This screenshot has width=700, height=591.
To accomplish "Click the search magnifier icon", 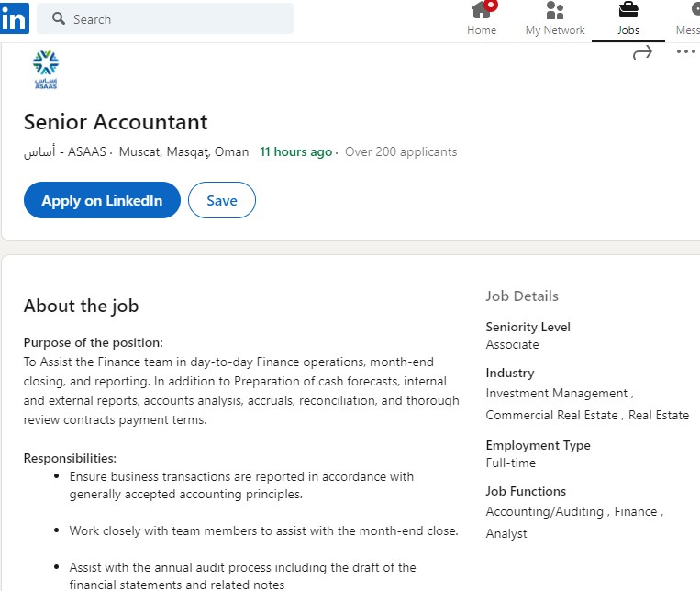I will (59, 18).
